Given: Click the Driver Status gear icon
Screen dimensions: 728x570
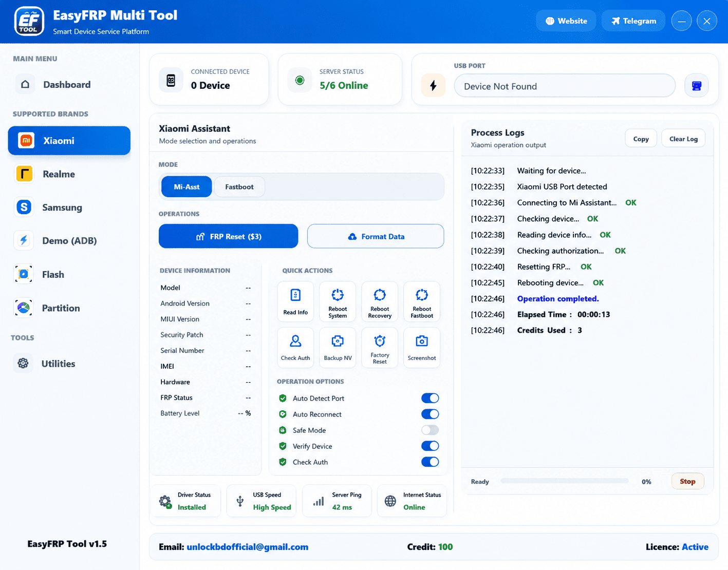Looking at the screenshot, I should coord(165,501).
